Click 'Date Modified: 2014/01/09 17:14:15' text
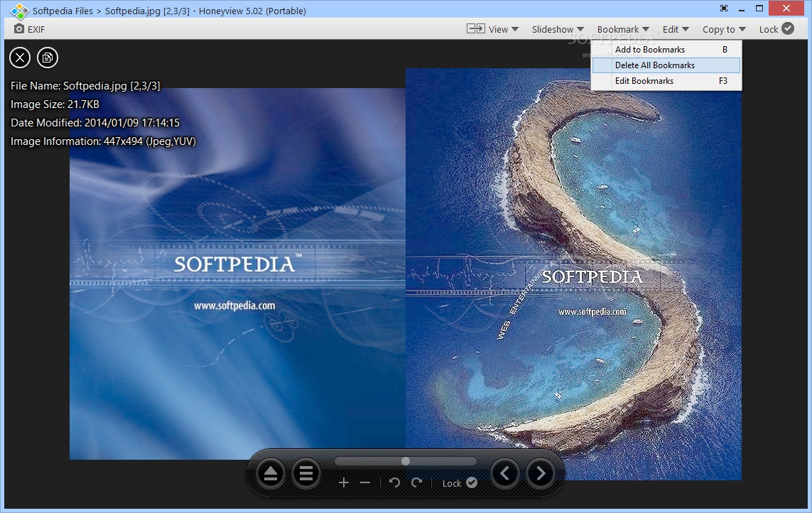This screenshot has height=513, width=812. (x=94, y=123)
